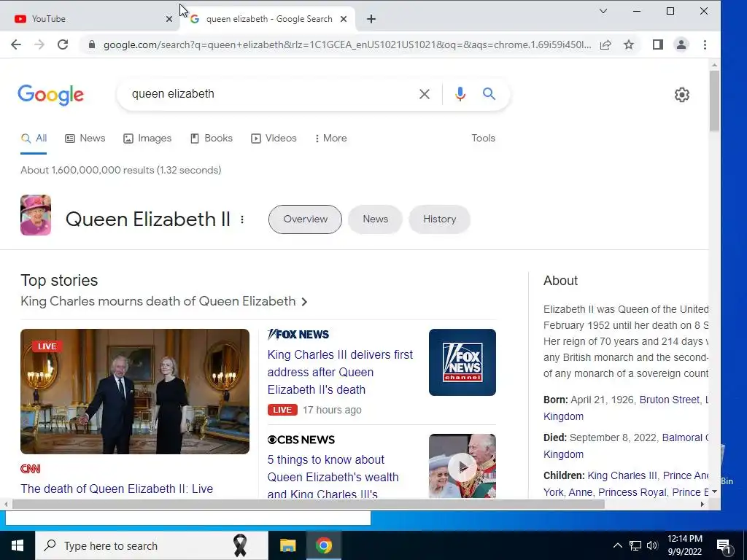Open the notification center icon
Viewport: 747px width, 560px height.
click(724, 546)
